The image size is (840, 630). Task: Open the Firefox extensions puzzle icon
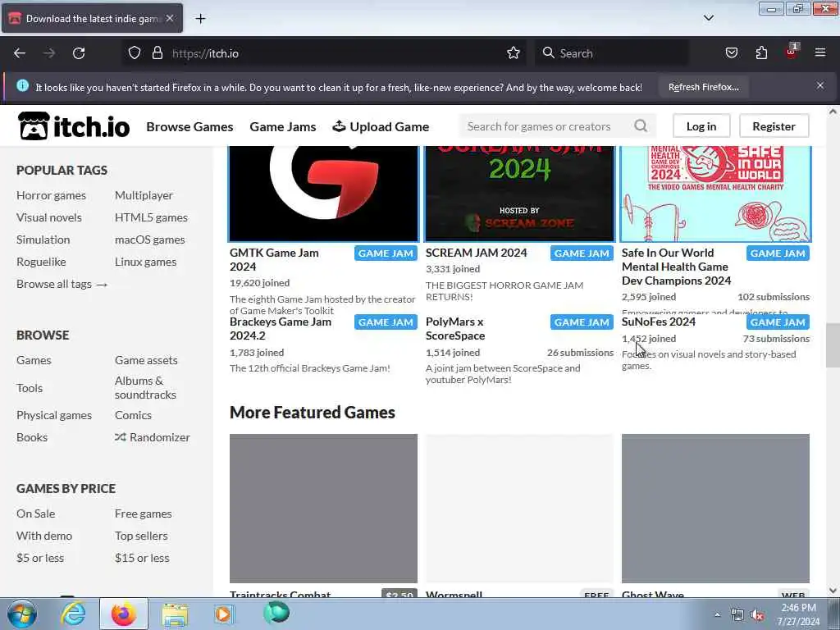(761, 53)
